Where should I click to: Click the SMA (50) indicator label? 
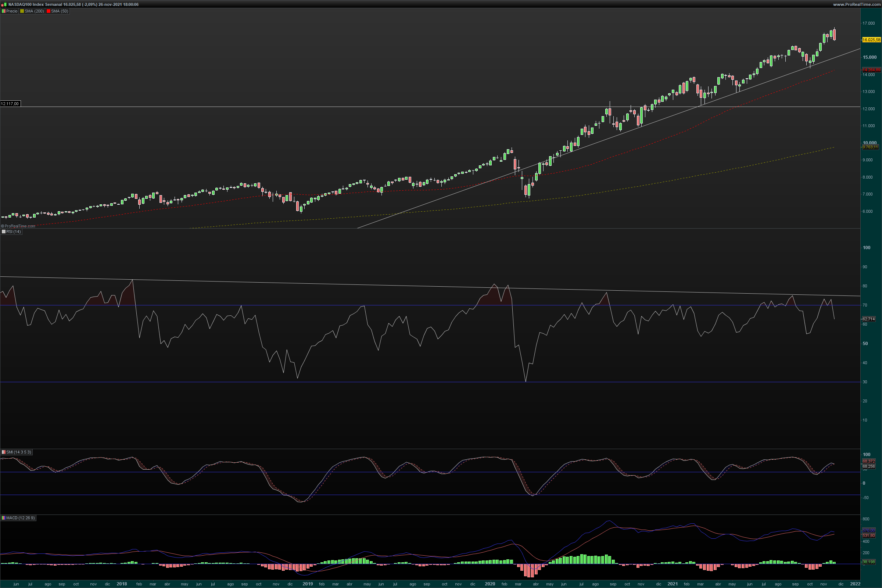pyautogui.click(x=60, y=11)
